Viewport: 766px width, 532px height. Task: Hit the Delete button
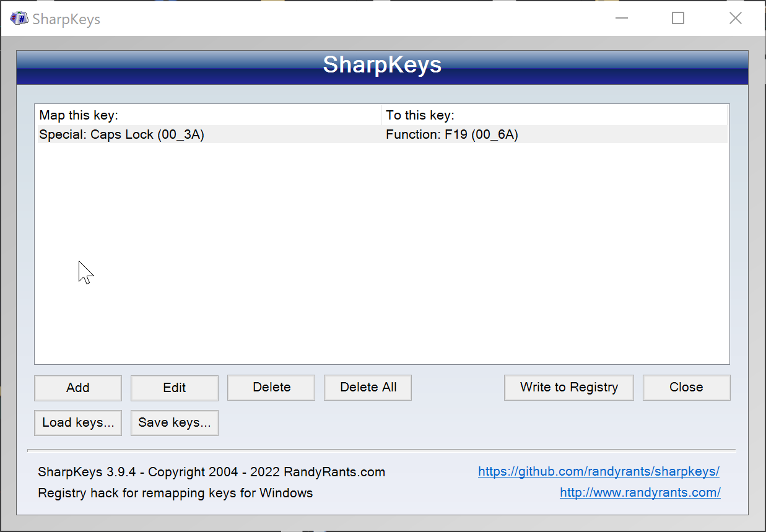(271, 388)
